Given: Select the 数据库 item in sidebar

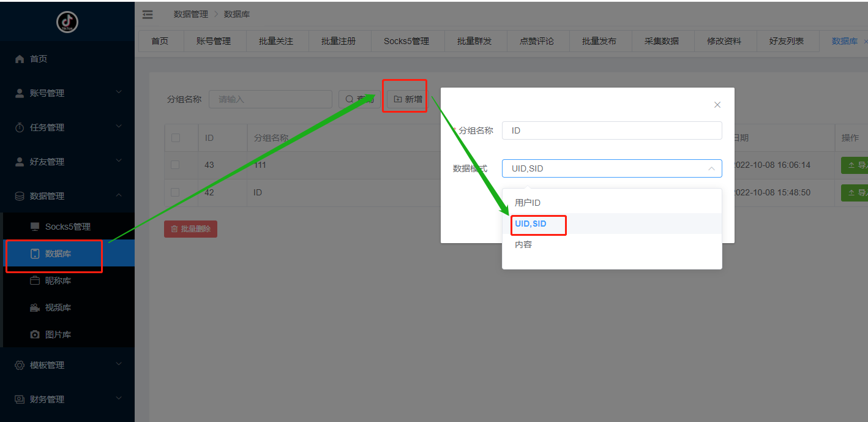Looking at the screenshot, I should [x=58, y=254].
